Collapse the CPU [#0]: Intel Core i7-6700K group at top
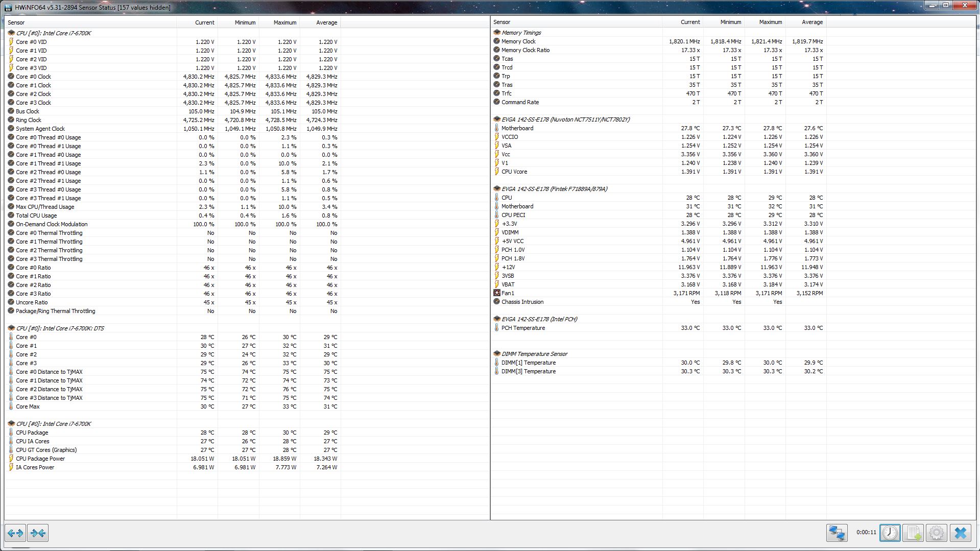The image size is (980, 551). (11, 33)
